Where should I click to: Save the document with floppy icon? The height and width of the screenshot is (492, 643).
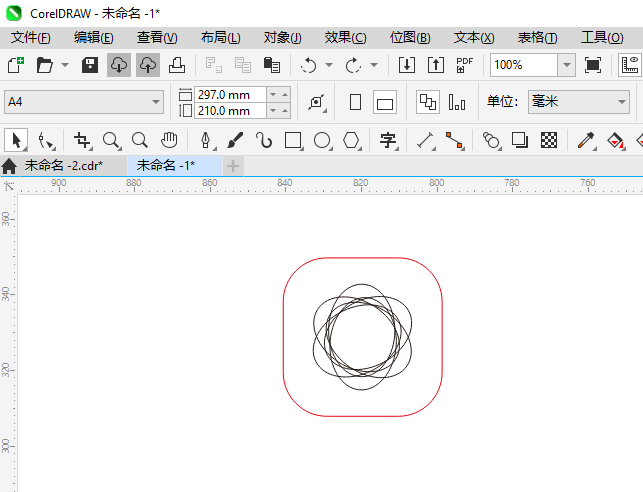pyautogui.click(x=90, y=65)
